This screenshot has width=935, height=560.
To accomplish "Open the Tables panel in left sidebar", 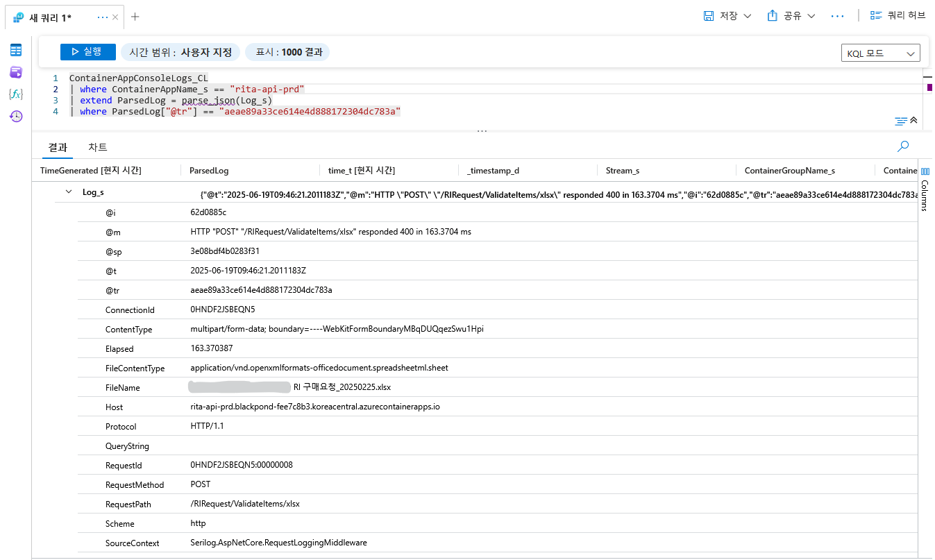I will pos(15,50).
